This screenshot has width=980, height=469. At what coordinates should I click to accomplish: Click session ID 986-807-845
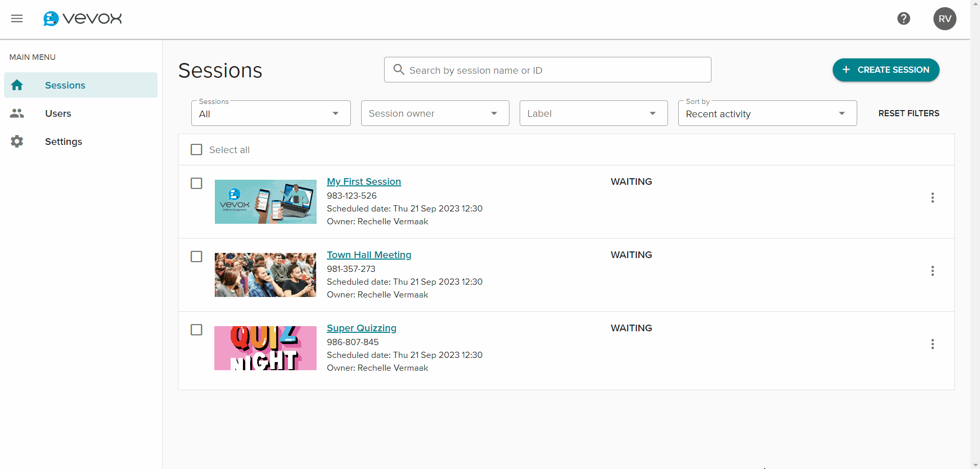pyautogui.click(x=353, y=342)
